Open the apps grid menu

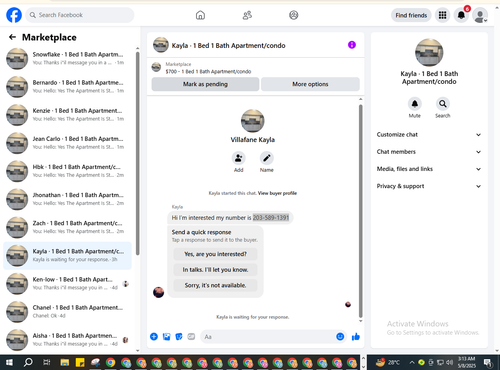[x=442, y=15]
